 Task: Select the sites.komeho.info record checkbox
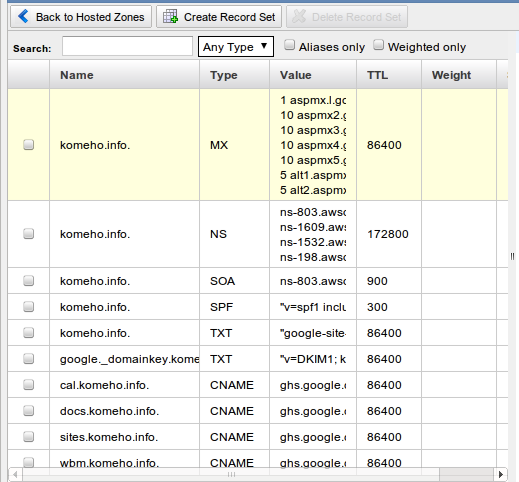(29, 437)
